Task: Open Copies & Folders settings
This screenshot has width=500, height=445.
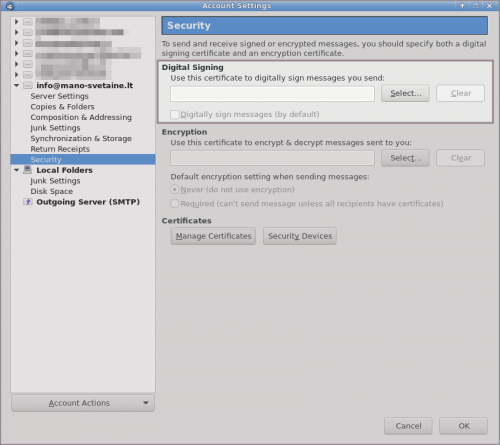Action: tap(62, 107)
